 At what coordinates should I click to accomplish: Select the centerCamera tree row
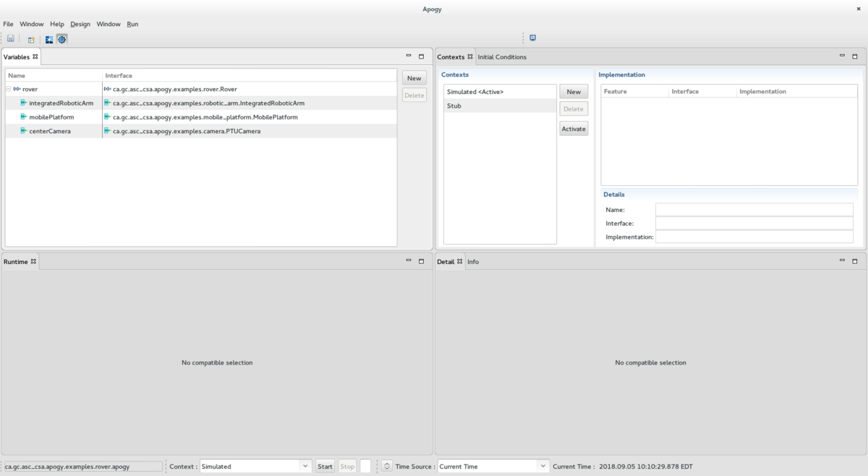(201, 131)
